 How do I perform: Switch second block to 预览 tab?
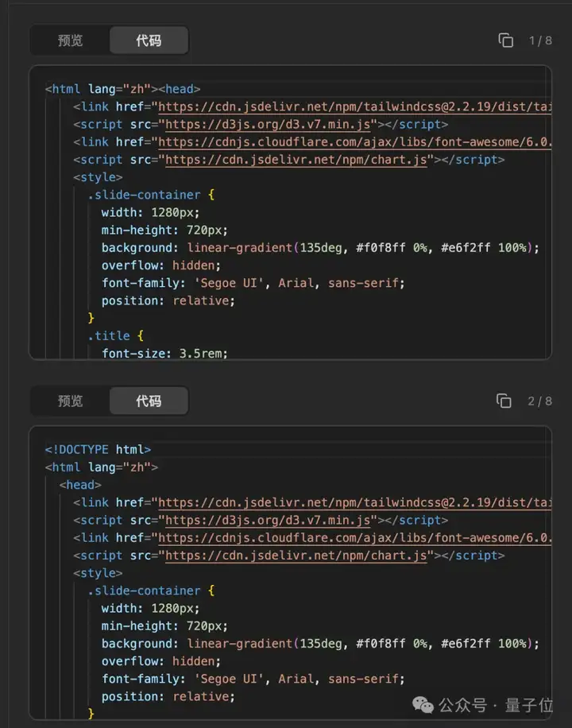click(70, 401)
